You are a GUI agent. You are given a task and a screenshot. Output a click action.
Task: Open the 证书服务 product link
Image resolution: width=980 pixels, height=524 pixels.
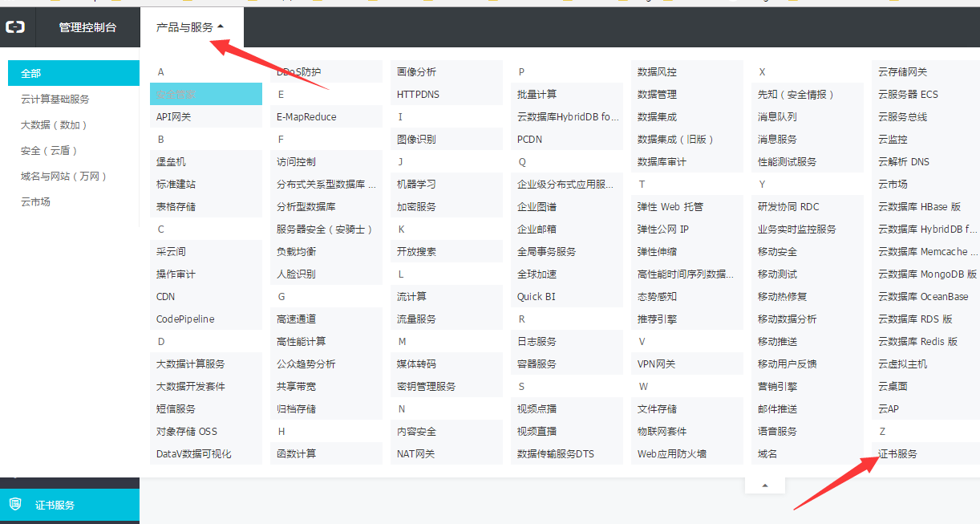[899, 453]
